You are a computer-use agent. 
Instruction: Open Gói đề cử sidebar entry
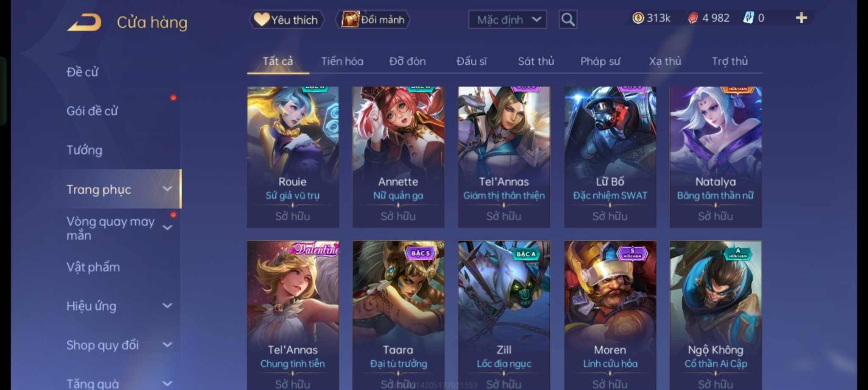tap(92, 111)
